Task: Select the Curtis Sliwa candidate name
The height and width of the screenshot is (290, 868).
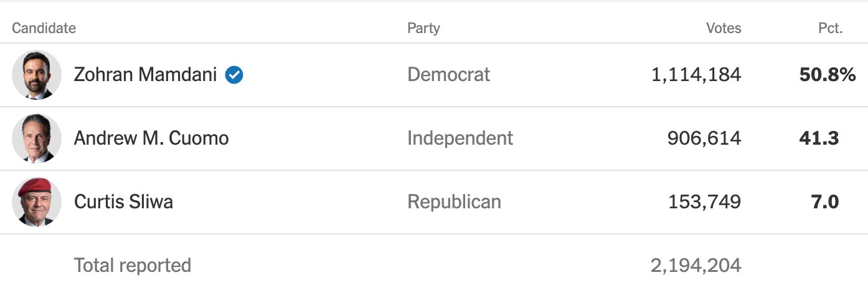Action: [x=123, y=202]
